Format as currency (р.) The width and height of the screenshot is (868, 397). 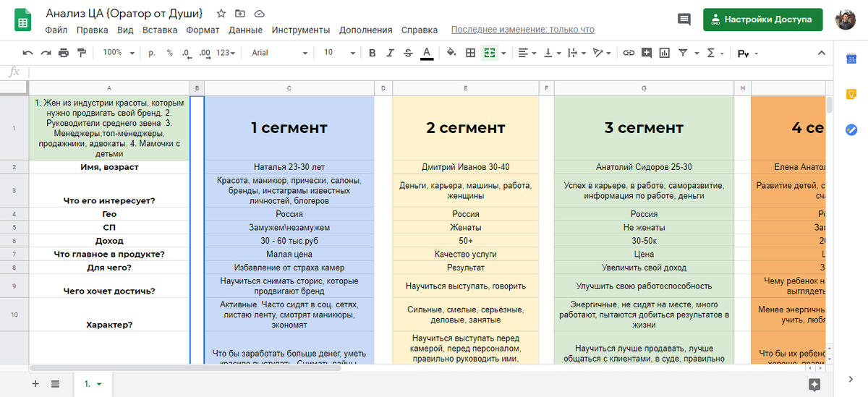152,53
